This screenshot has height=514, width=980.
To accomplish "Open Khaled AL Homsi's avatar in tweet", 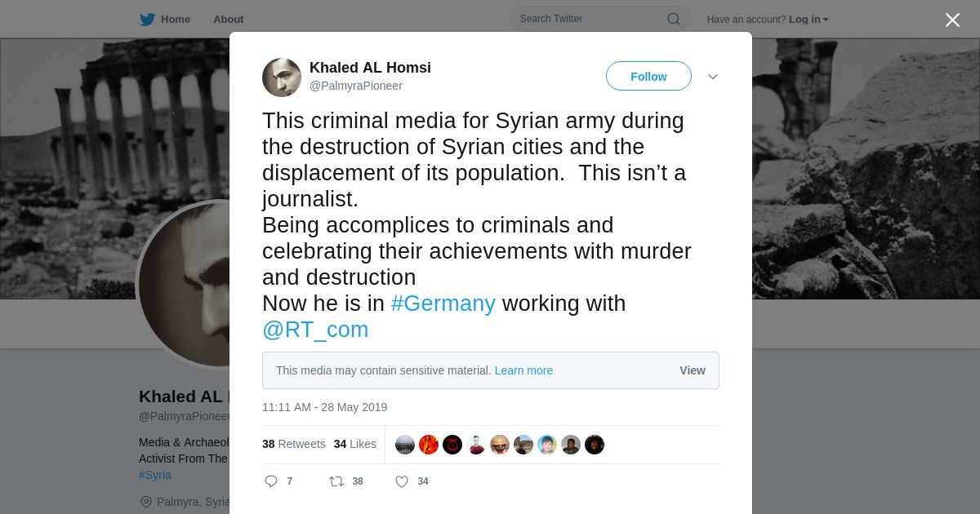I will [x=282, y=78].
